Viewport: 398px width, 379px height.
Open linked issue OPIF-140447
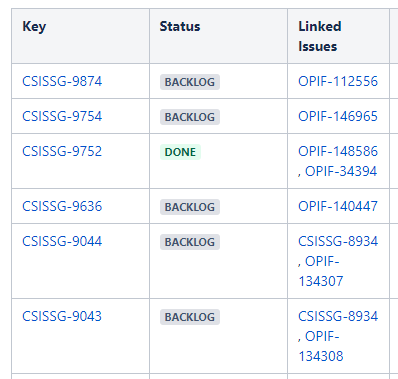(338, 206)
